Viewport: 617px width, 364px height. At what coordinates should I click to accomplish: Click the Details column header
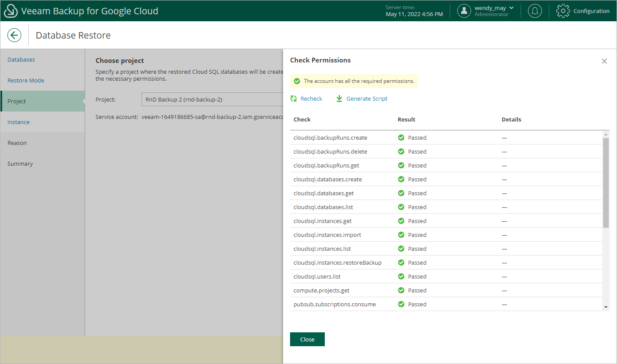511,119
